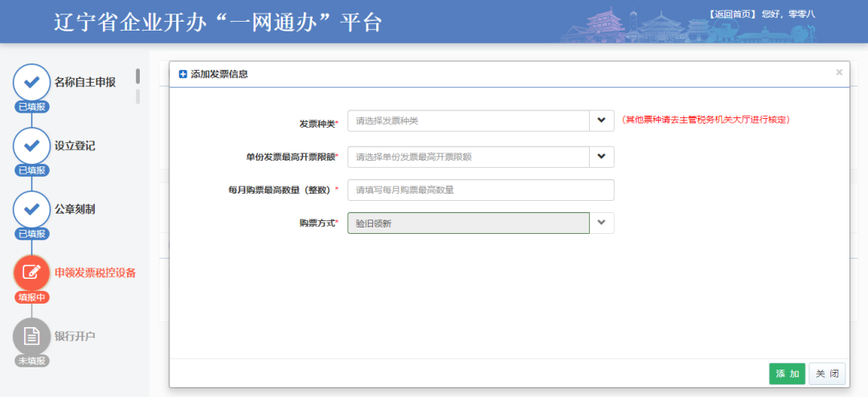The image size is (868, 397).
Task: Close the dialog with the X icon
Action: point(839,72)
